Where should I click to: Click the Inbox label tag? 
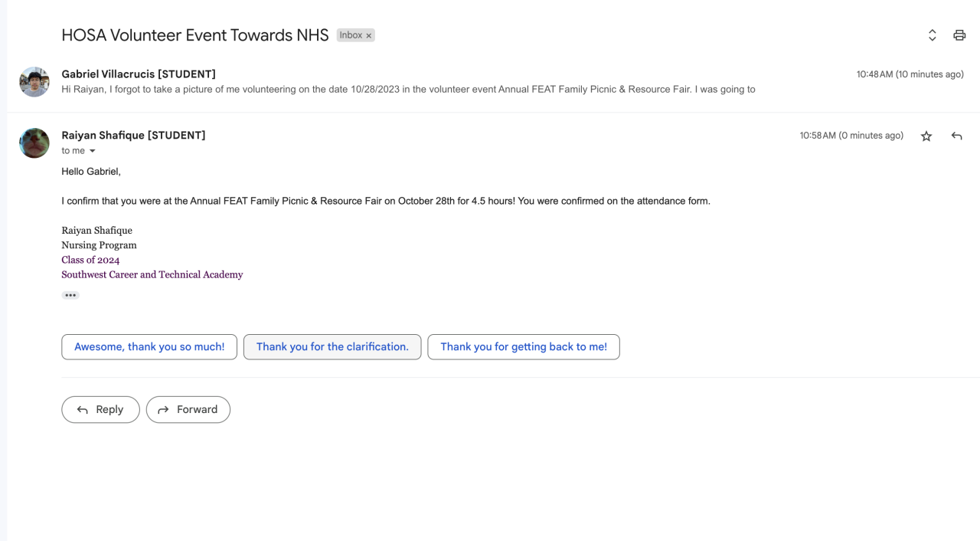(351, 35)
